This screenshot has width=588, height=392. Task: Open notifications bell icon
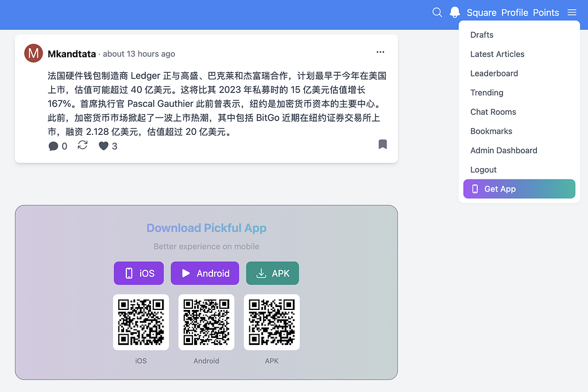pos(455,13)
